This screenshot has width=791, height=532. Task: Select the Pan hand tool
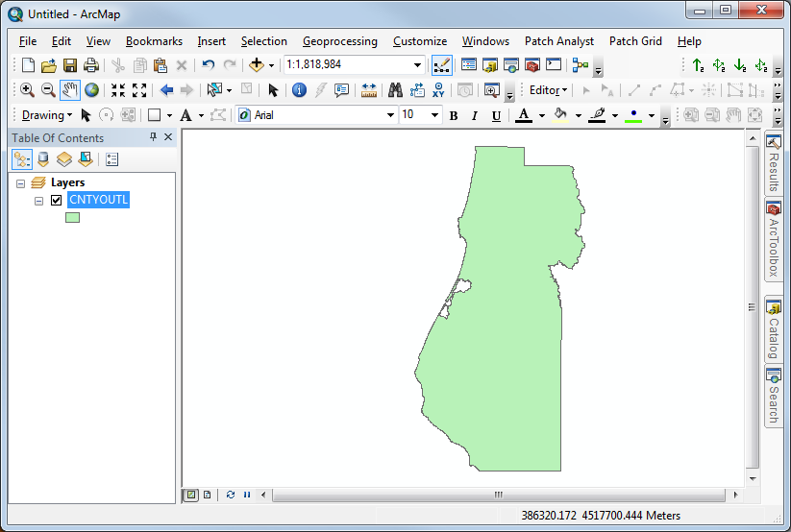pyautogui.click(x=70, y=90)
